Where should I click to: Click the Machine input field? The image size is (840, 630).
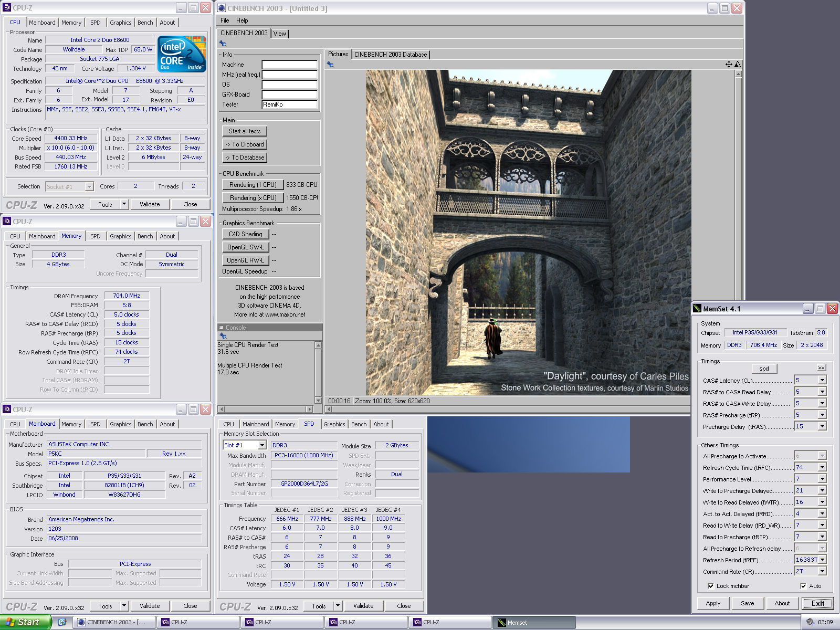[x=289, y=65]
